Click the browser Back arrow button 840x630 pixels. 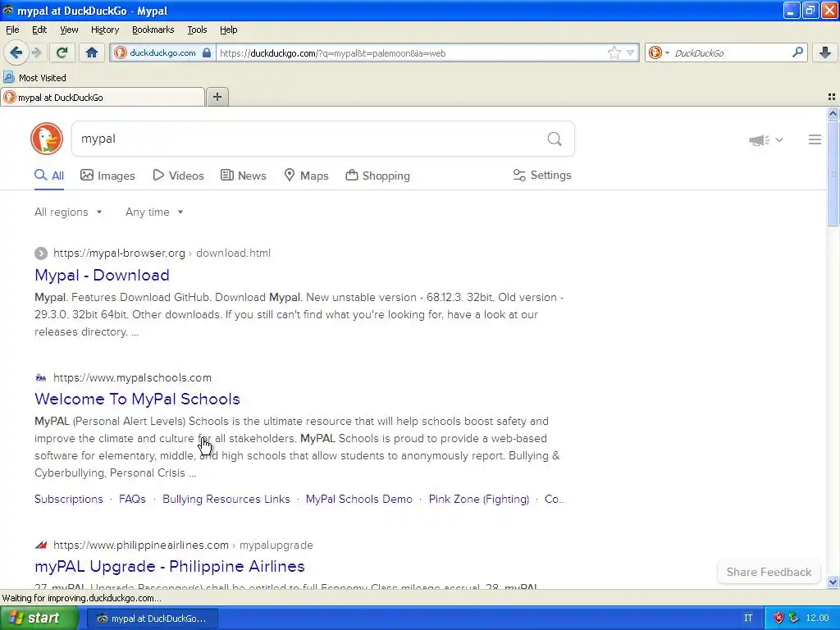16,52
